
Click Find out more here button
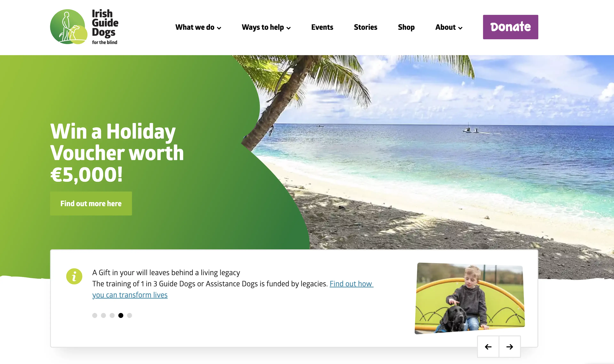tap(91, 203)
